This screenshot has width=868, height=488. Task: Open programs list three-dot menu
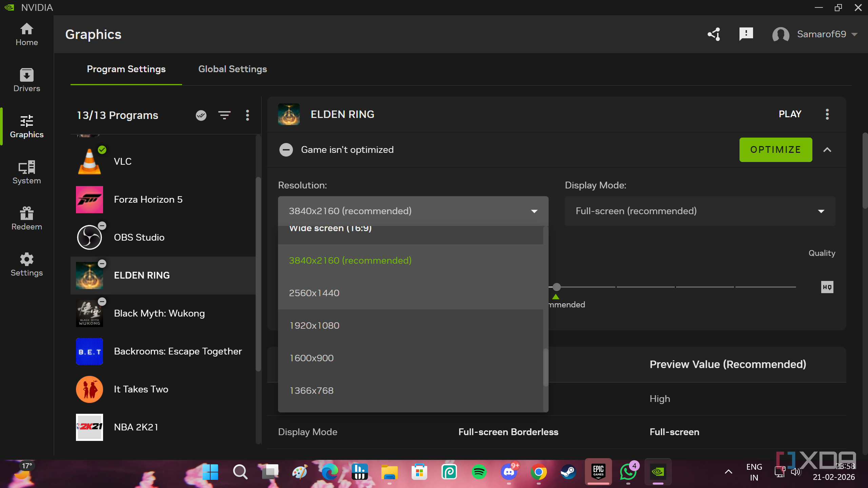point(248,115)
